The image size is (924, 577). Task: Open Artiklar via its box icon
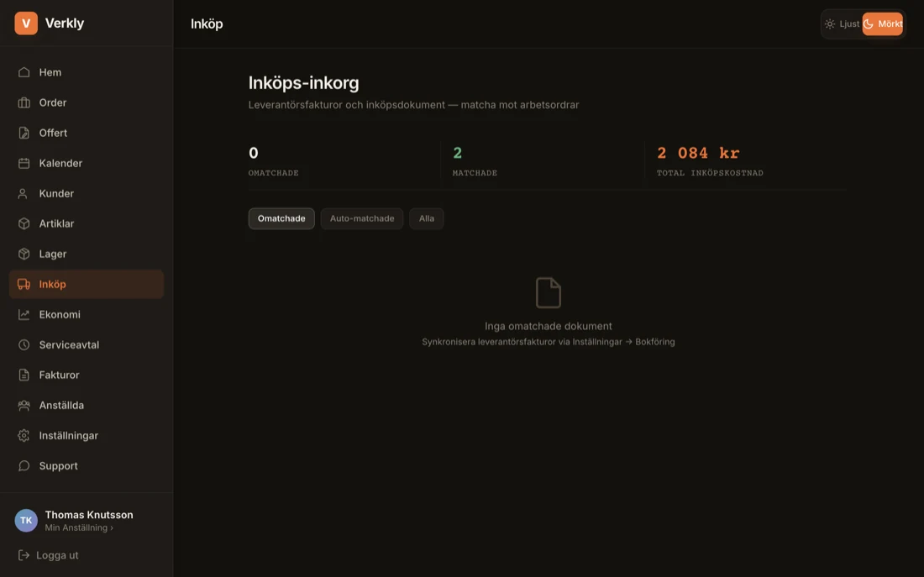coord(24,223)
